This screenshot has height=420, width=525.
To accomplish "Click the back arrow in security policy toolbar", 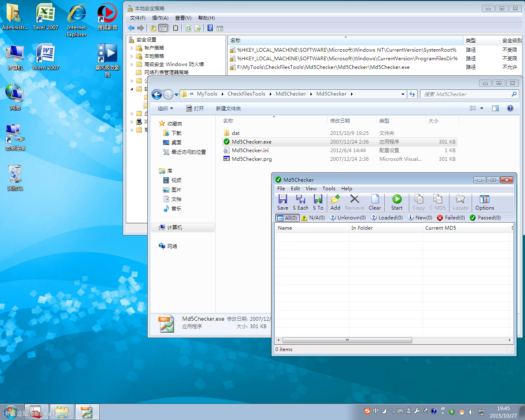I will coord(131,28).
